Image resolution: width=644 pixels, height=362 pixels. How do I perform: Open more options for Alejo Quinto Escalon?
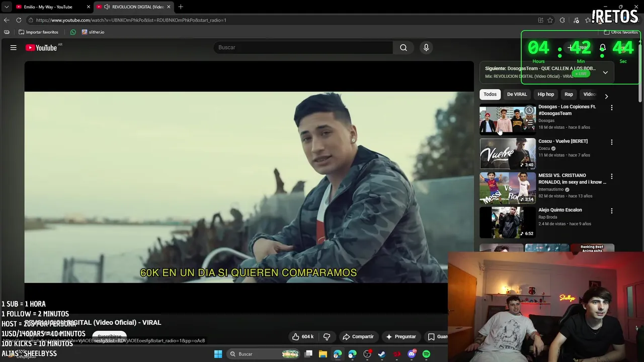point(612,211)
